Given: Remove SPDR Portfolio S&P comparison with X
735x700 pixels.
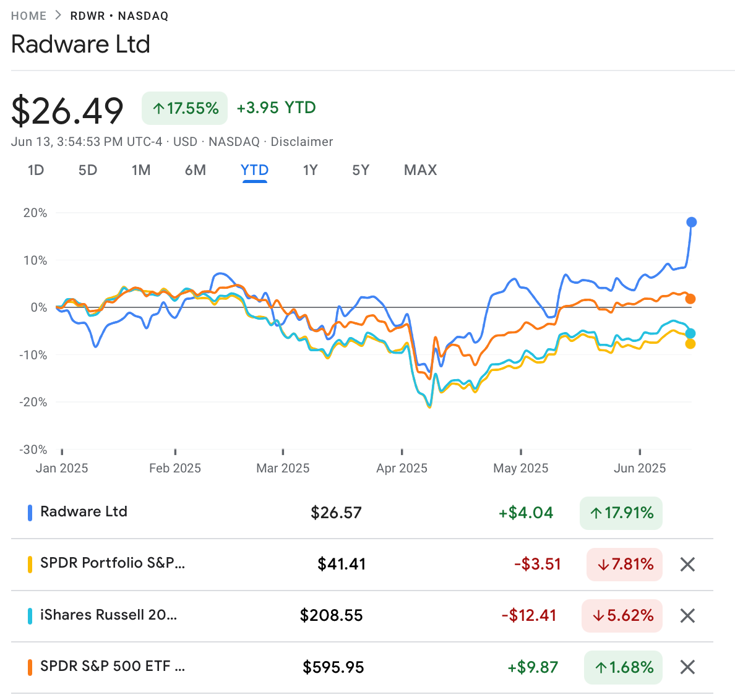Looking at the screenshot, I should [x=687, y=565].
